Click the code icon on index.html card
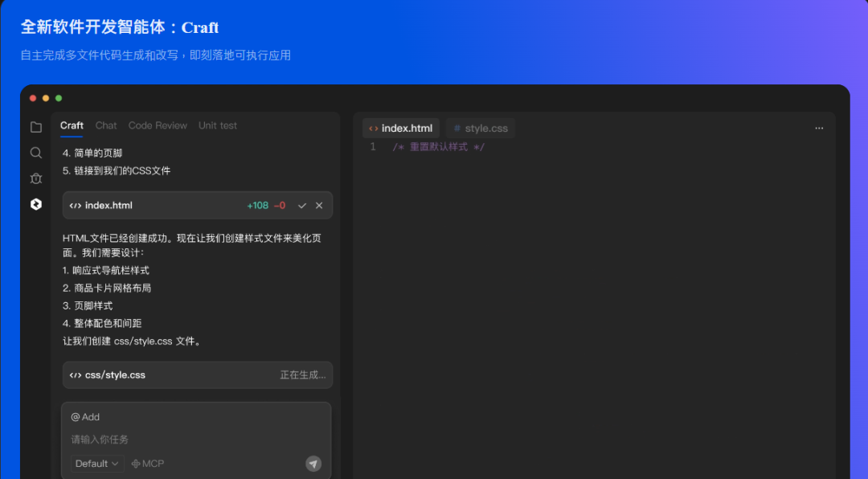 click(x=76, y=206)
